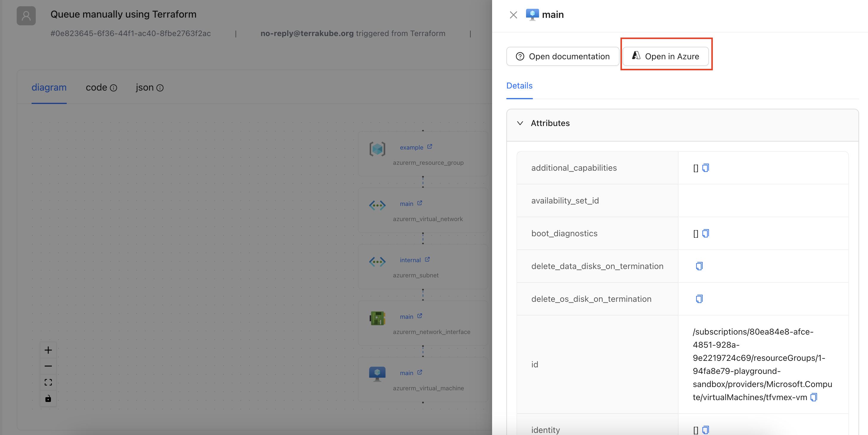Switch to the json tab

[144, 88]
